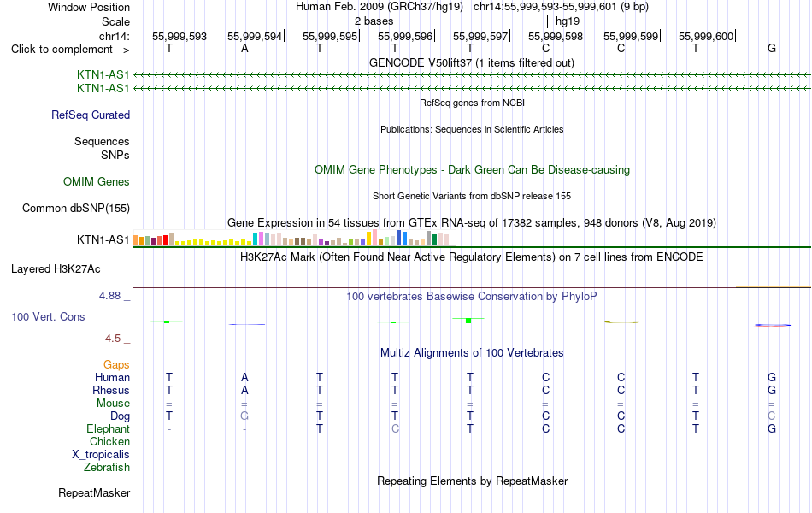Open the Layered H3K27Ac track label
The height and width of the screenshot is (513, 812).
[x=56, y=269]
